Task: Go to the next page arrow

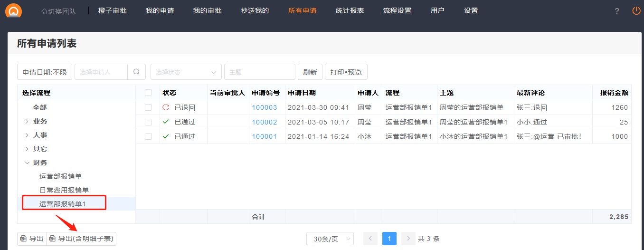Action: 408,239
